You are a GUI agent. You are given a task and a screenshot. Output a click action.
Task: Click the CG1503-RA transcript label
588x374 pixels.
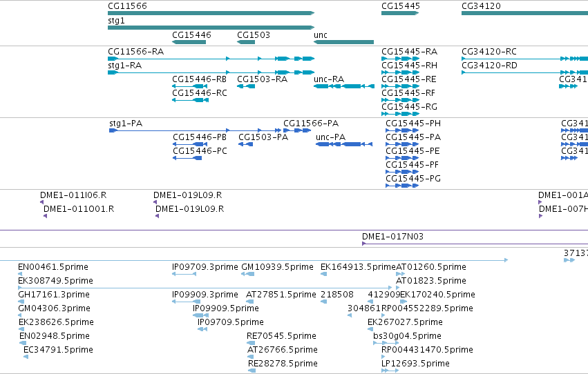(262, 79)
